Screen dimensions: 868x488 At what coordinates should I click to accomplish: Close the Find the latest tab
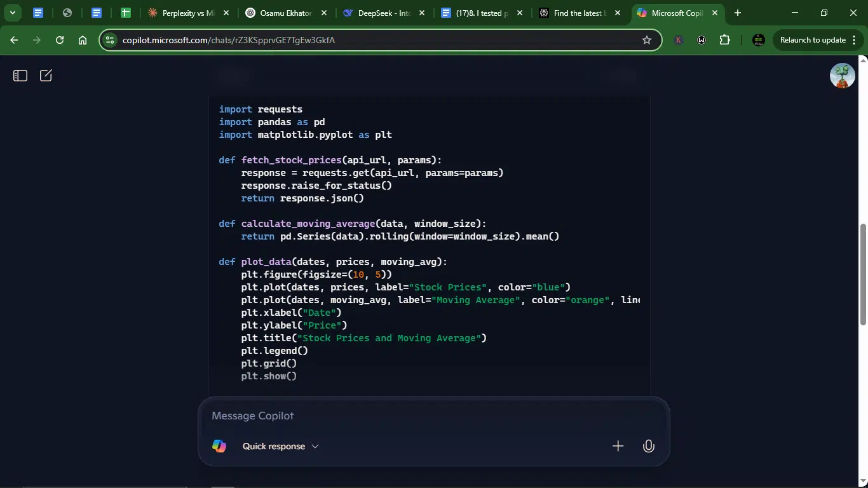pos(618,13)
